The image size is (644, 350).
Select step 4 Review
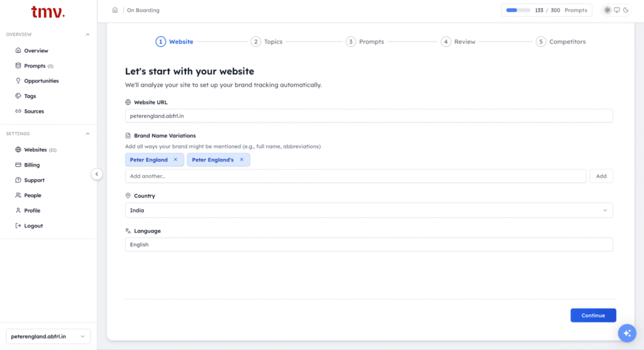pyautogui.click(x=458, y=42)
